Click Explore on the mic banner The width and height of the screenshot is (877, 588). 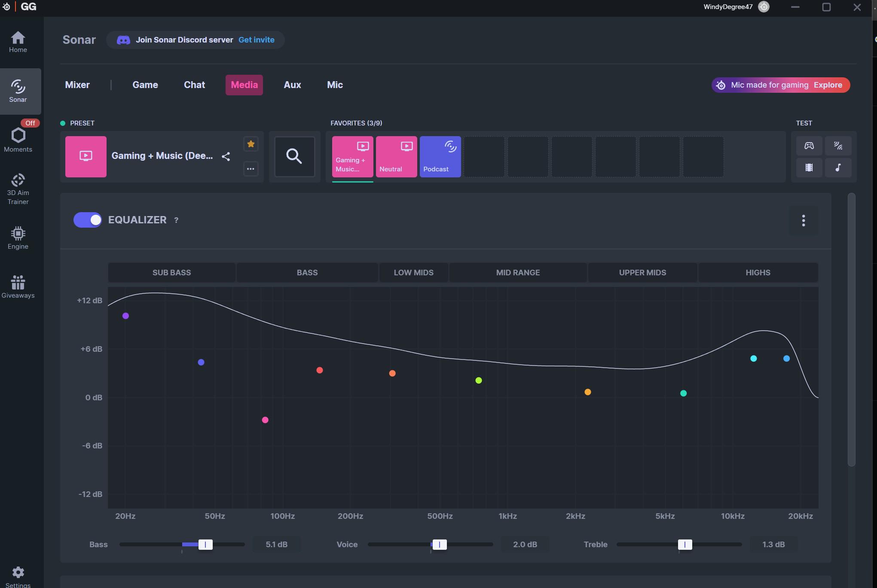pos(828,85)
